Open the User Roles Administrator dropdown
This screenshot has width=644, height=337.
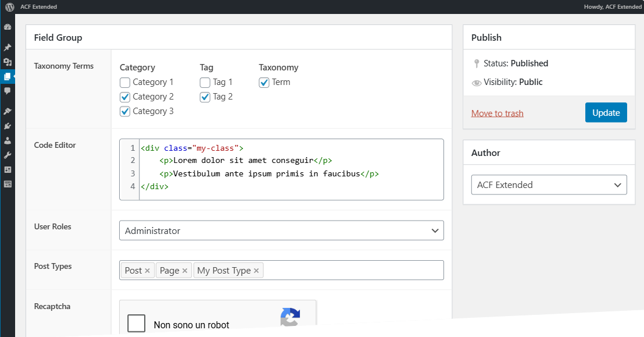coord(281,230)
